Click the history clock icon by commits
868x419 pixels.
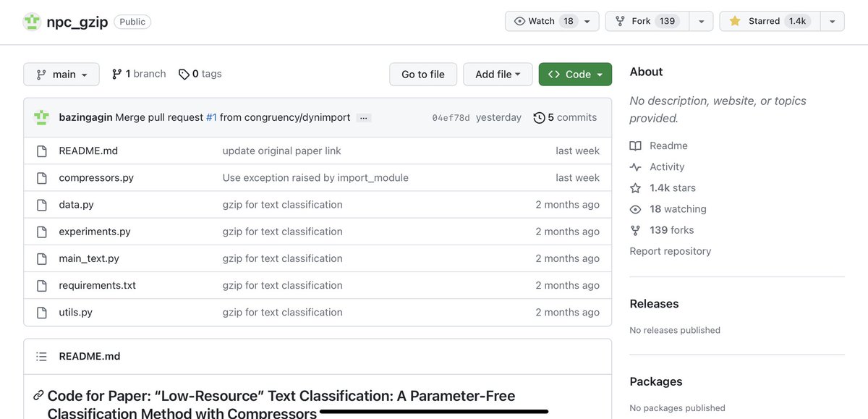pyautogui.click(x=539, y=117)
